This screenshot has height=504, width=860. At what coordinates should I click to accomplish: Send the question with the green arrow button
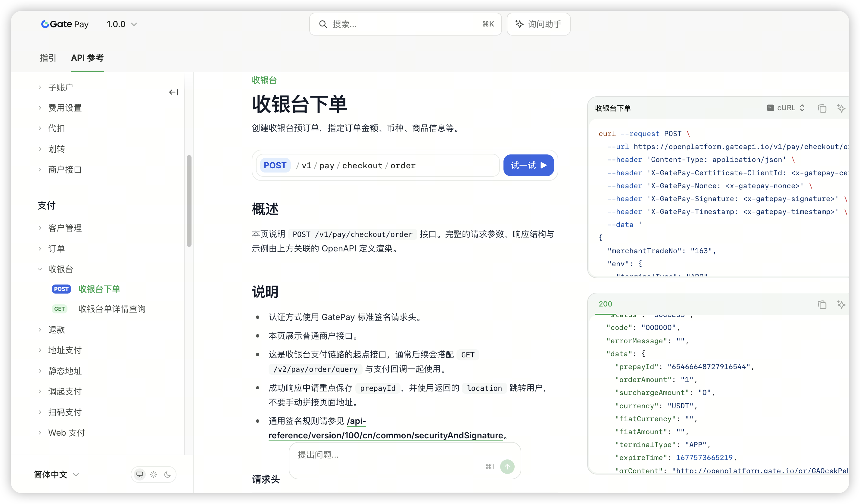pyautogui.click(x=507, y=466)
